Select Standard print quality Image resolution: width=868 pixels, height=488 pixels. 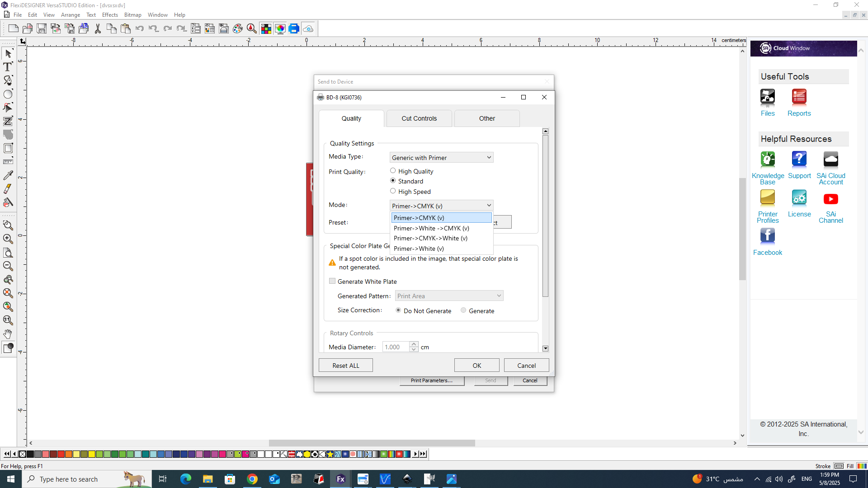tap(393, 181)
